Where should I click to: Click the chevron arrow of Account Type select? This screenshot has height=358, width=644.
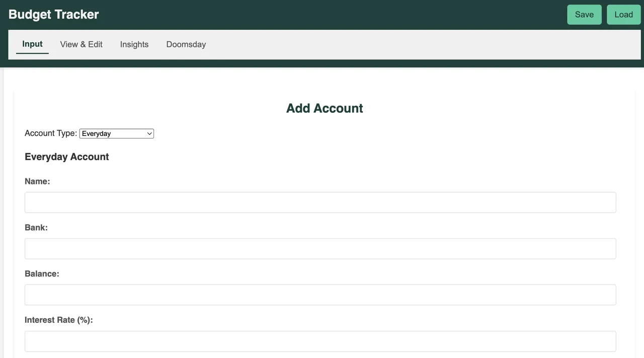coord(149,133)
